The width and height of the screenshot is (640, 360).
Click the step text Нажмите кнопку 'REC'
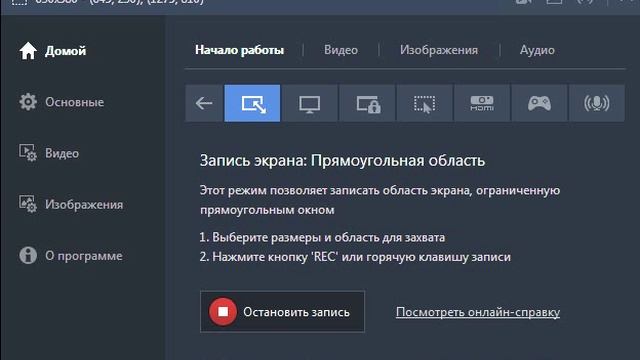click(x=276, y=257)
